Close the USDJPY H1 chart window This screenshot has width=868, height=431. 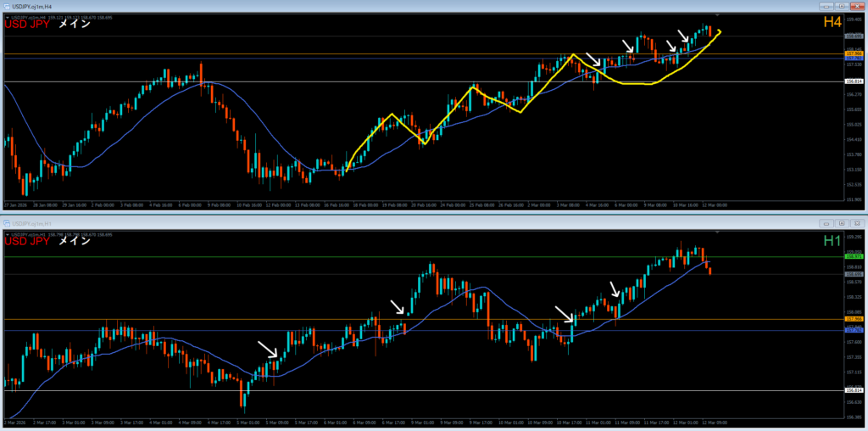pyautogui.click(x=856, y=222)
